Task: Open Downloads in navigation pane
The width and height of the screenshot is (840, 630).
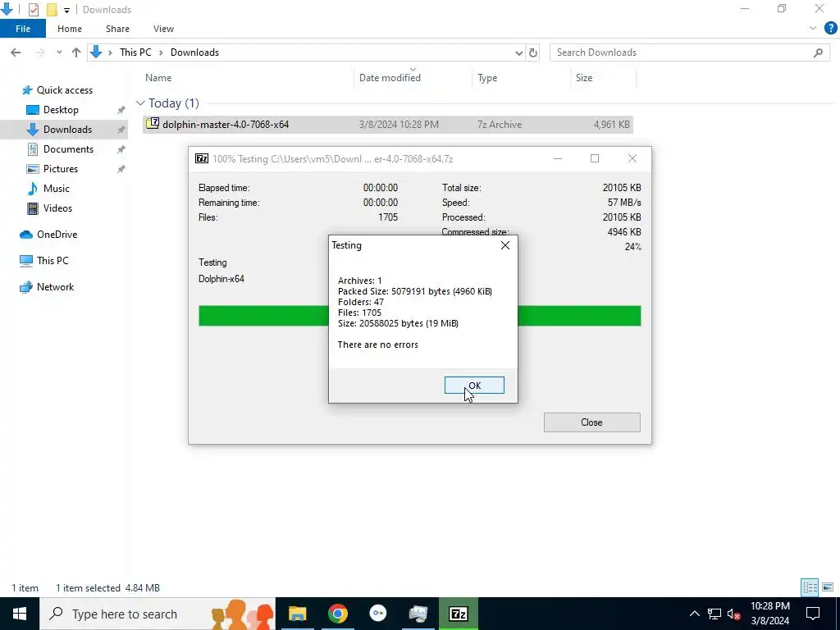Action: point(67,130)
